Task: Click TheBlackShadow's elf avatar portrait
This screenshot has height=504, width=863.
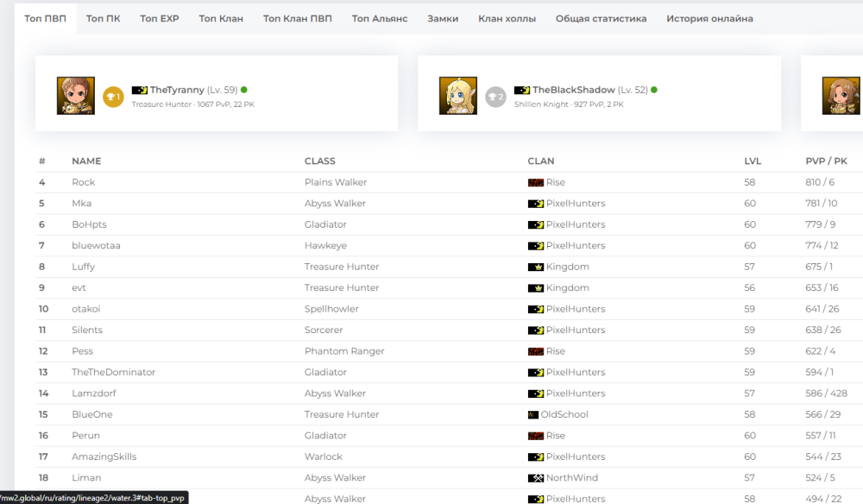Action: (458, 96)
